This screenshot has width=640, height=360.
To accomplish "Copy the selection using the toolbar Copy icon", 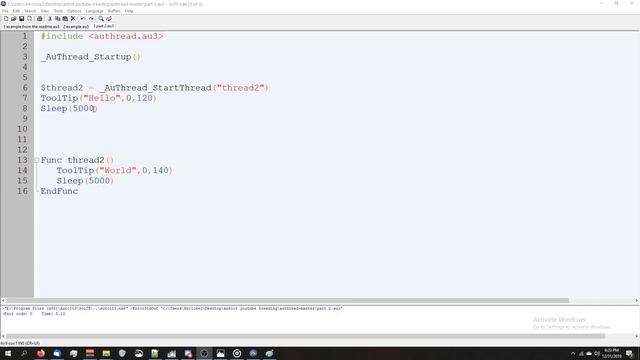I will coord(58,19).
